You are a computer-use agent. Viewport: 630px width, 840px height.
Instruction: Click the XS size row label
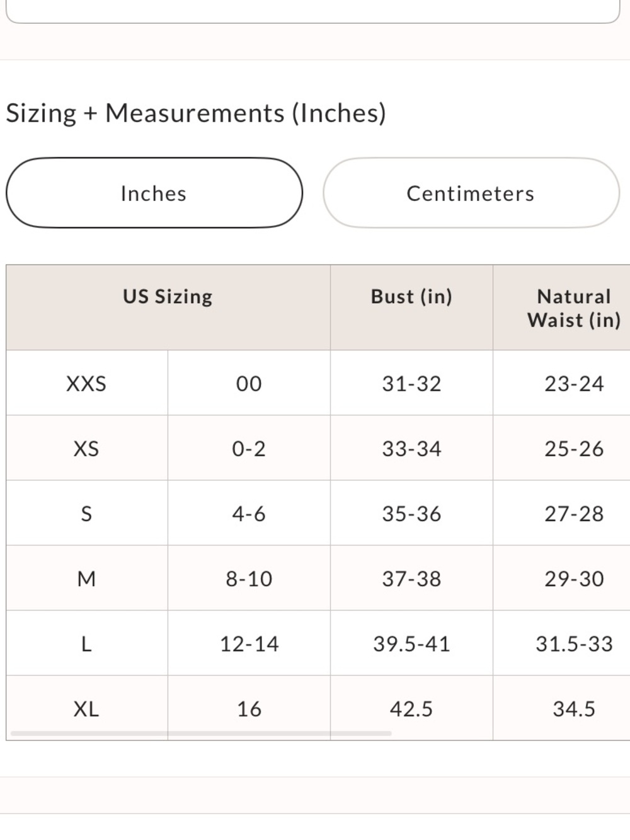tap(87, 448)
